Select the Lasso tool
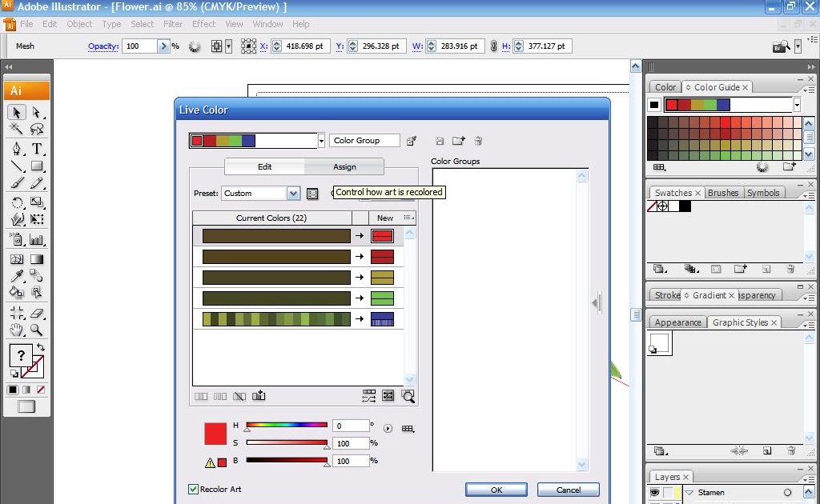This screenshot has height=504, width=820. tap(36, 129)
